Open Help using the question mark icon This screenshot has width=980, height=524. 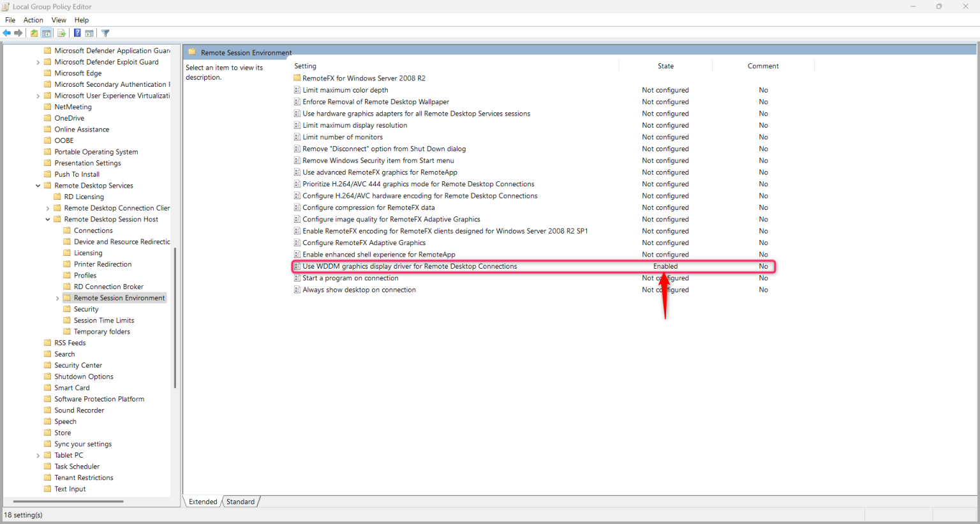pyautogui.click(x=77, y=33)
